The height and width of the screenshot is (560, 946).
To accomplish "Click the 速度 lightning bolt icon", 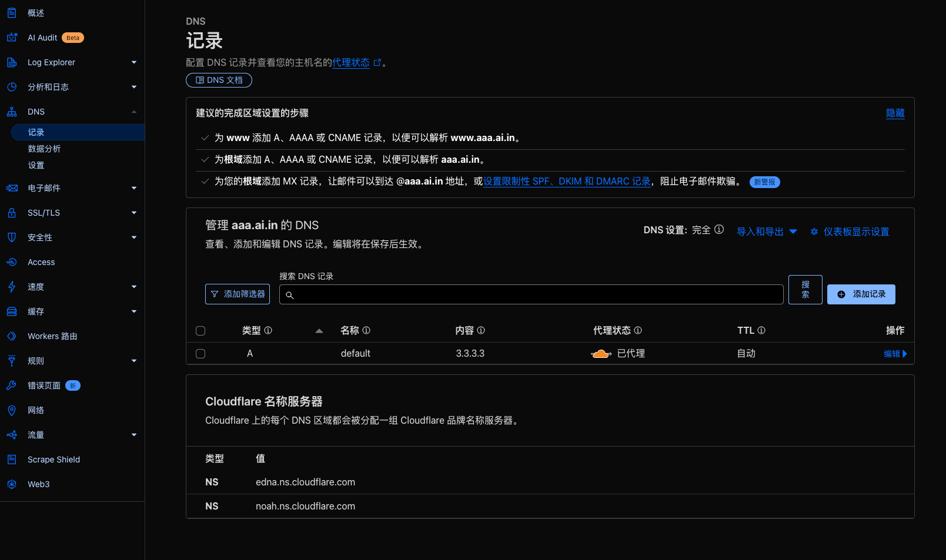I will (12, 287).
